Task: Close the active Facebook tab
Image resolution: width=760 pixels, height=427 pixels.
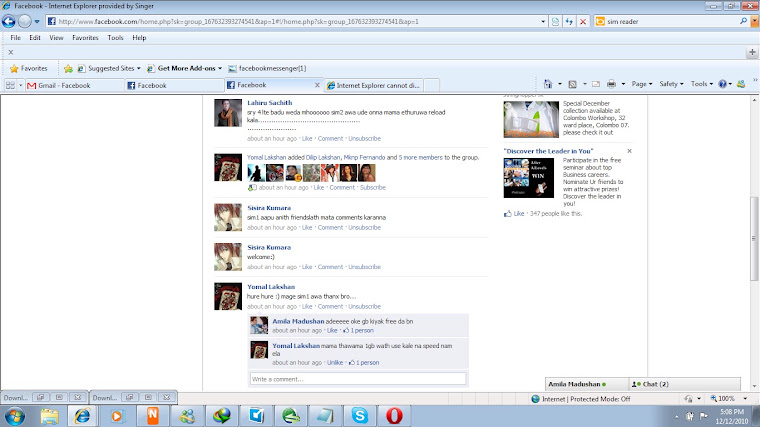Action: tap(317, 85)
